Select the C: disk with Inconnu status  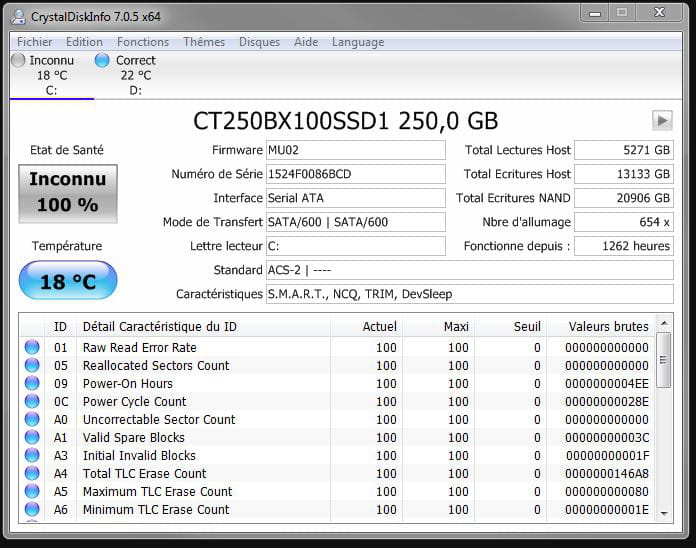pos(51,75)
